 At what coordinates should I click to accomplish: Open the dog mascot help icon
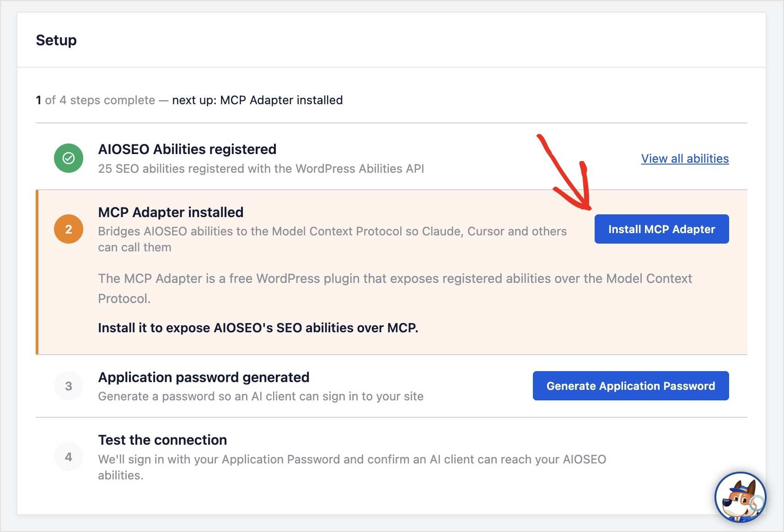tap(740, 497)
